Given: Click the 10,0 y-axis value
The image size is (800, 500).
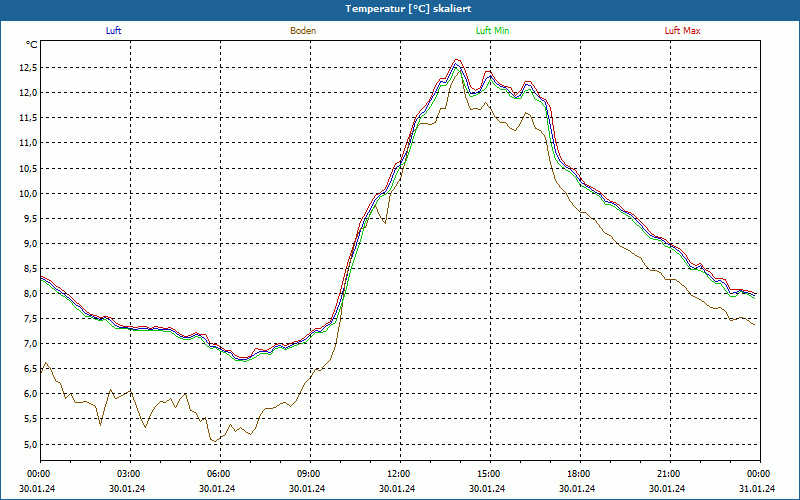Looking at the screenshot, I should click(x=28, y=193).
